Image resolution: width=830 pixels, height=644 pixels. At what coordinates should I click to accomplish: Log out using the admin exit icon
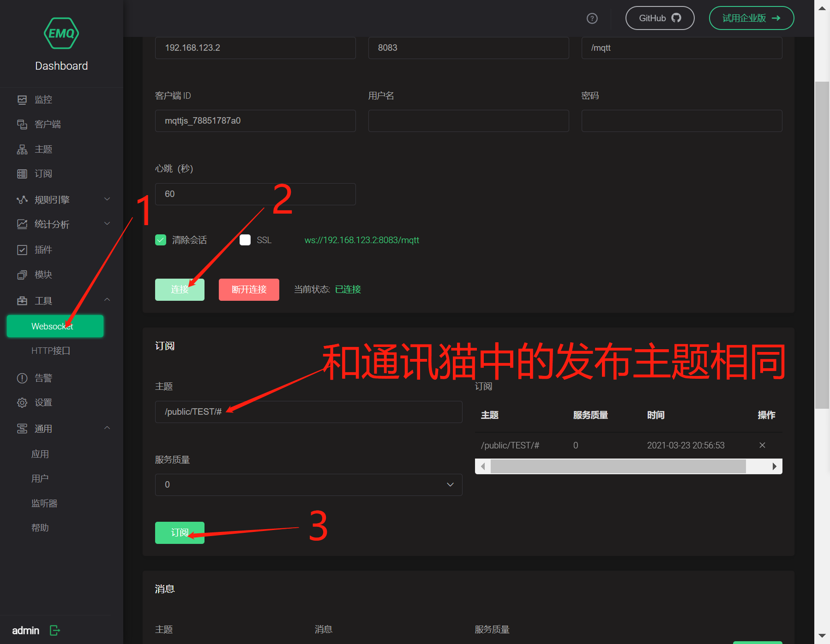click(x=55, y=630)
